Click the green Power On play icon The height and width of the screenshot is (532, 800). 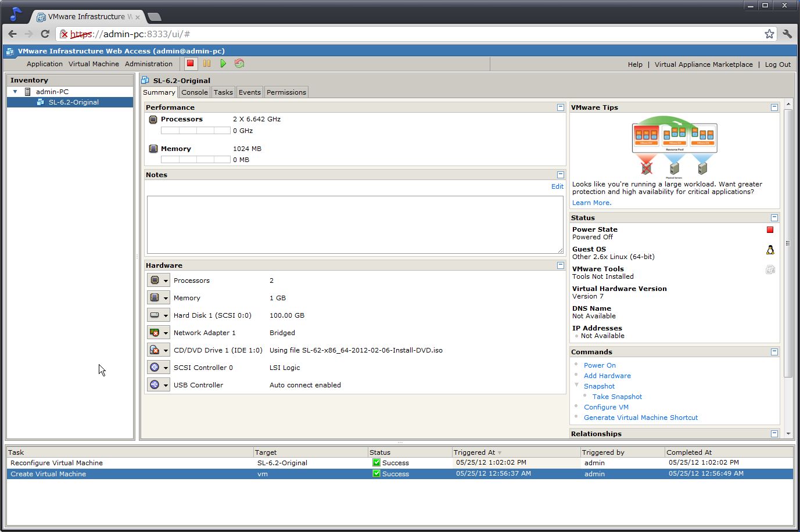coord(223,63)
